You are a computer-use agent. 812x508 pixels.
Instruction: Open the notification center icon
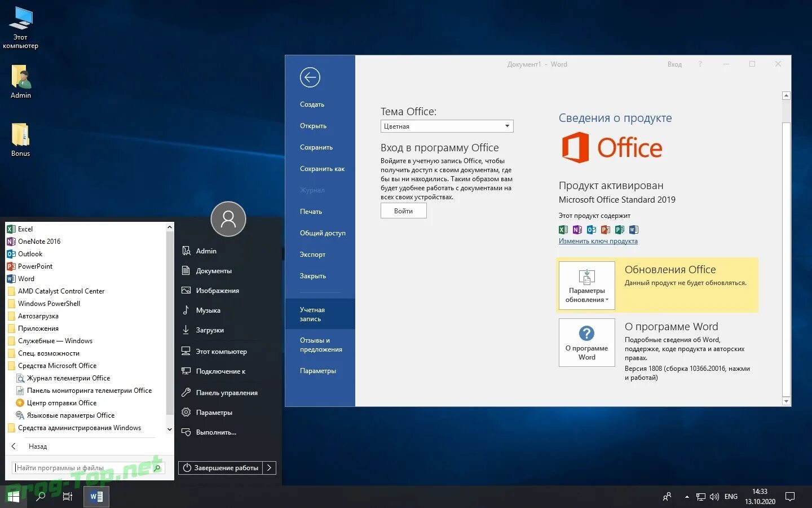tap(790, 497)
